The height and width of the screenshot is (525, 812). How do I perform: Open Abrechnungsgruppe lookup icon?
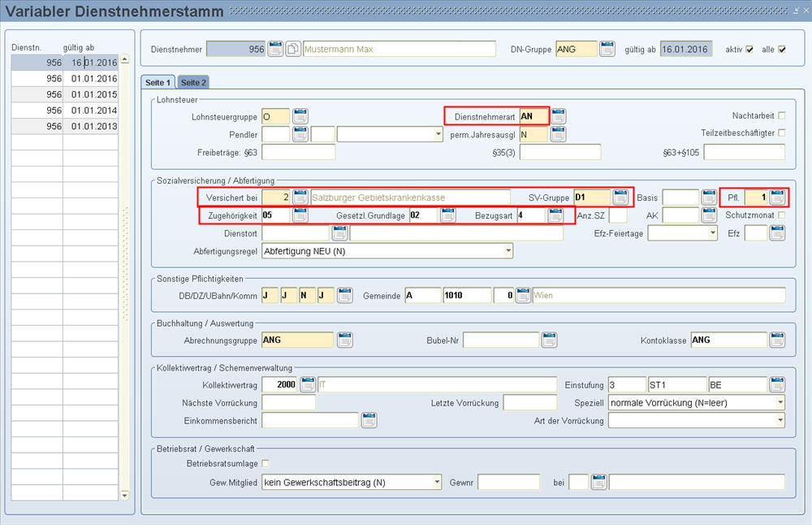(x=345, y=340)
